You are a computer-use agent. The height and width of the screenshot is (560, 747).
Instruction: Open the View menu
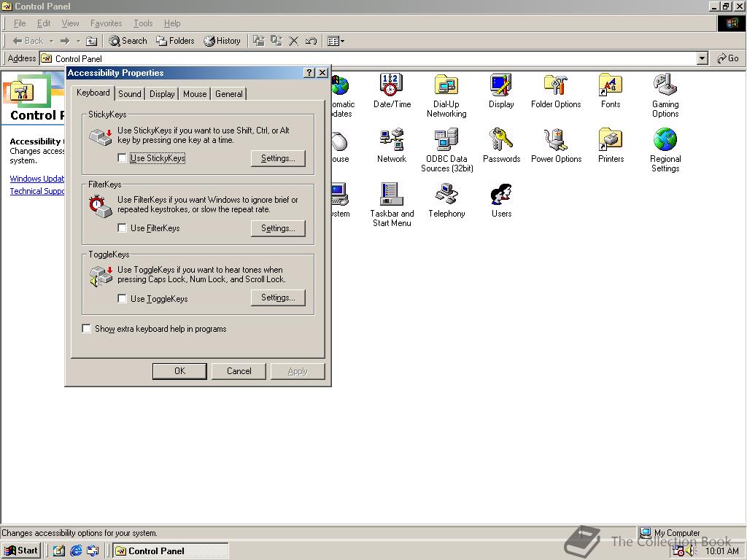point(70,23)
